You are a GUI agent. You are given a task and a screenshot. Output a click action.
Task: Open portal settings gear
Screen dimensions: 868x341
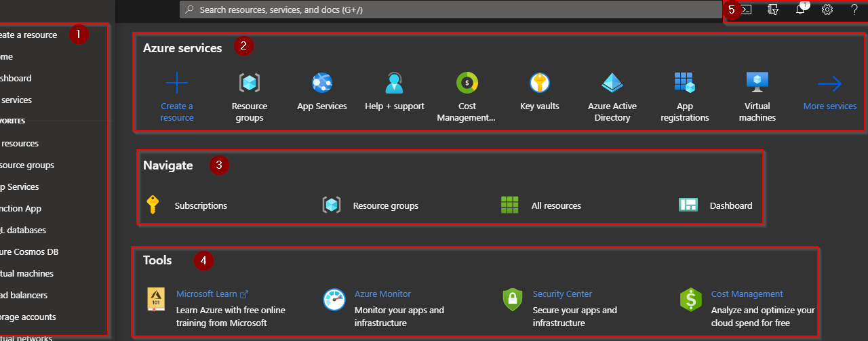[x=827, y=9]
